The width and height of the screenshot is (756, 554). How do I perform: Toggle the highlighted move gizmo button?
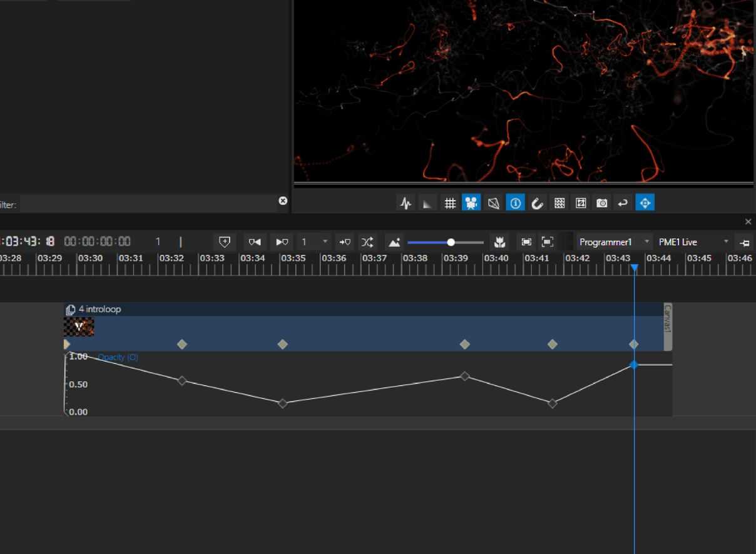click(645, 203)
